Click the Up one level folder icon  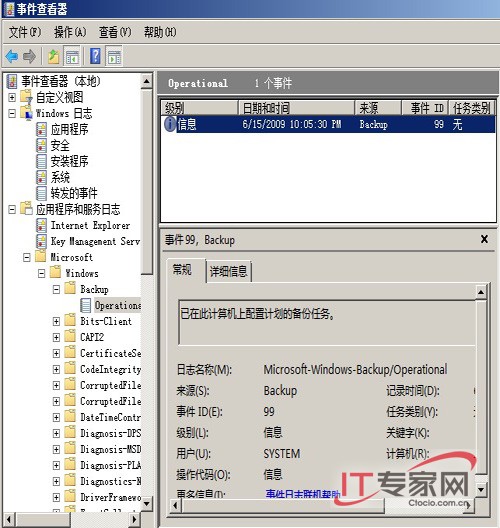pos(53,56)
